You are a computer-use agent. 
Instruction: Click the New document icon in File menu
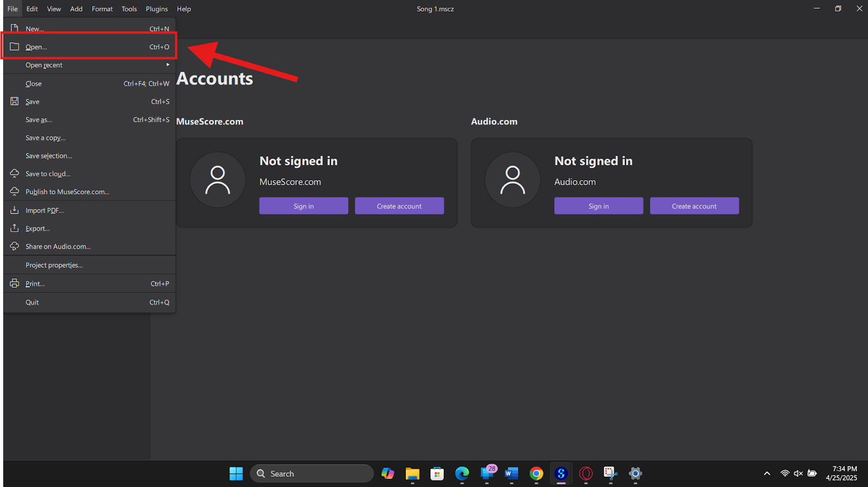coord(15,28)
